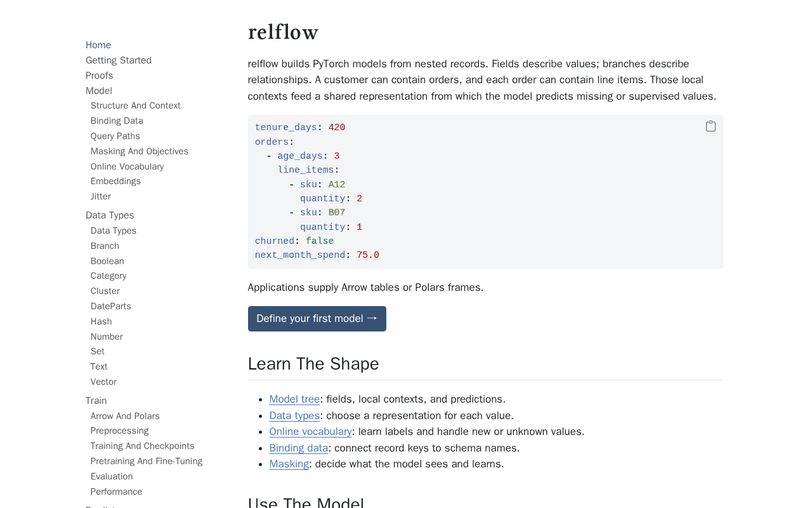
Task: Click the Learn The Shape heading
Action: 313,364
